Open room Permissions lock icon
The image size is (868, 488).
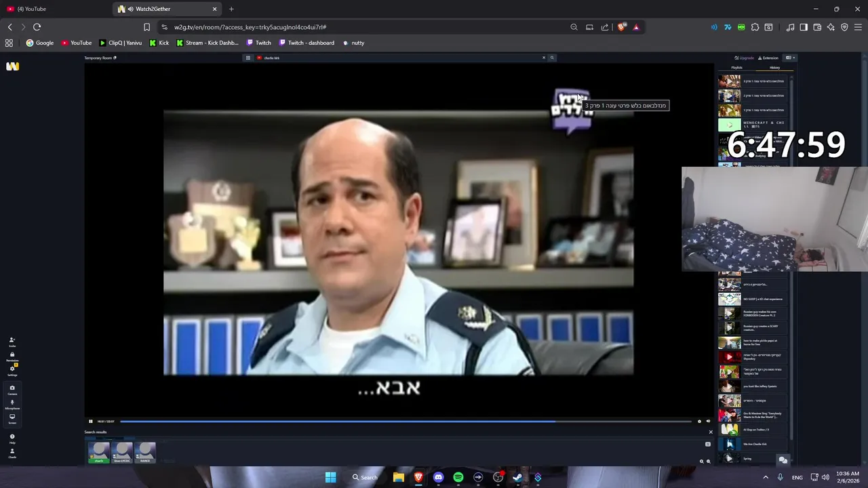pyautogui.click(x=12, y=356)
